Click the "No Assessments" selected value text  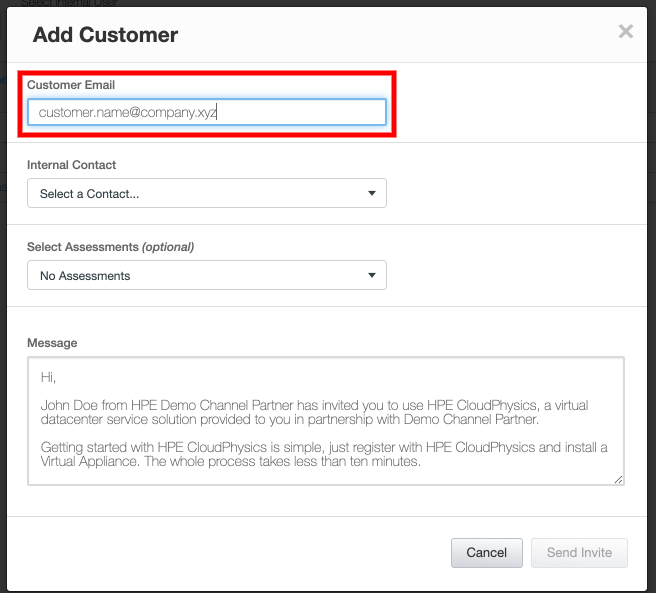tap(85, 275)
